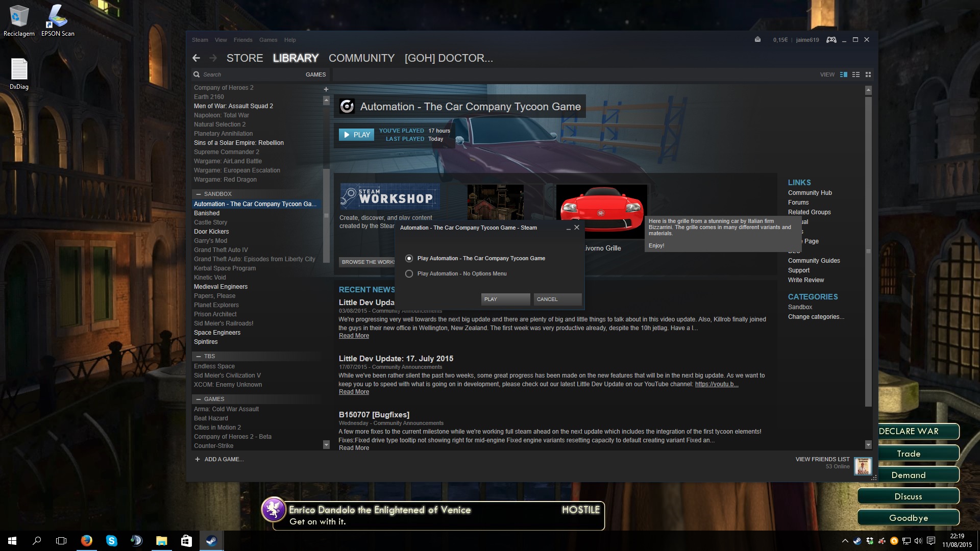Open the Games menu in Steam menubar
Viewport: 980px width, 551px height.
(268, 40)
